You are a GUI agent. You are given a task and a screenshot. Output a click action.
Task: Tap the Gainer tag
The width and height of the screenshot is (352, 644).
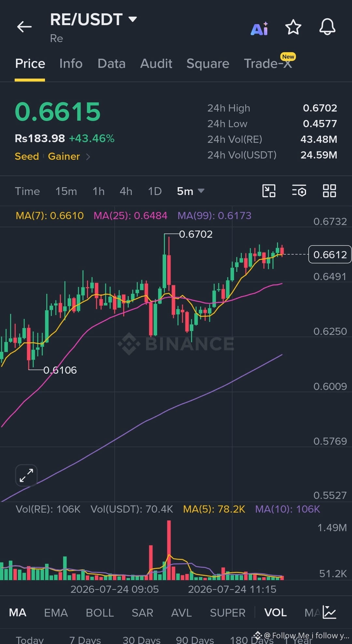coord(64,157)
